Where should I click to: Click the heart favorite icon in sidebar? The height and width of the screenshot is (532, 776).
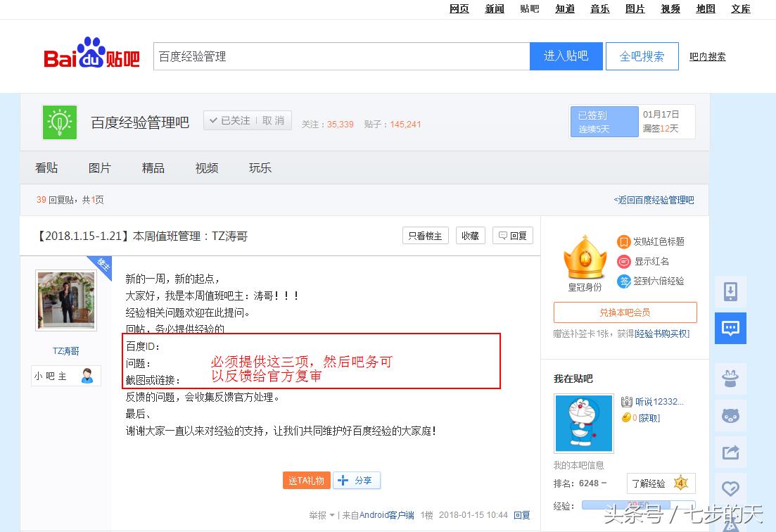pos(730,487)
